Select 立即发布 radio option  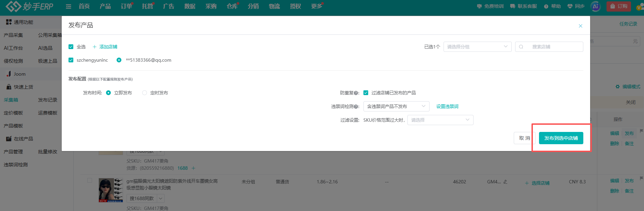point(108,93)
